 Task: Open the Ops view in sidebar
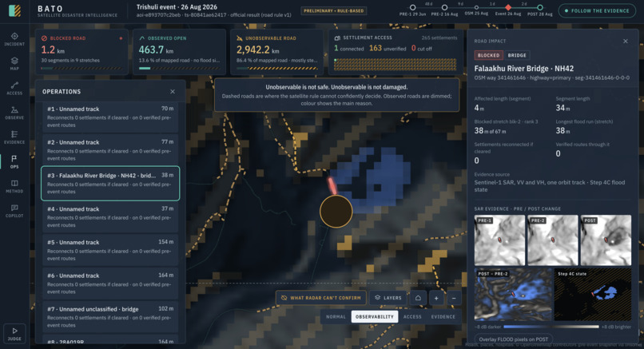[x=14, y=161]
